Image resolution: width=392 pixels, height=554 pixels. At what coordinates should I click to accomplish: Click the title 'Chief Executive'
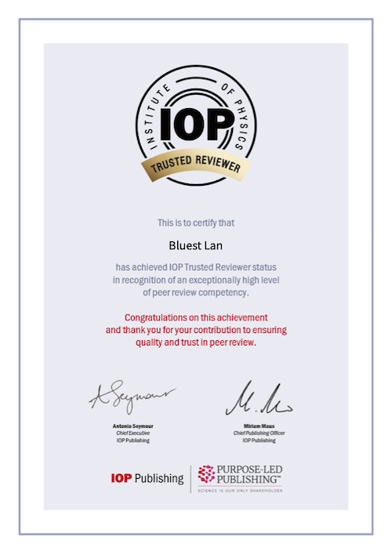(133, 433)
